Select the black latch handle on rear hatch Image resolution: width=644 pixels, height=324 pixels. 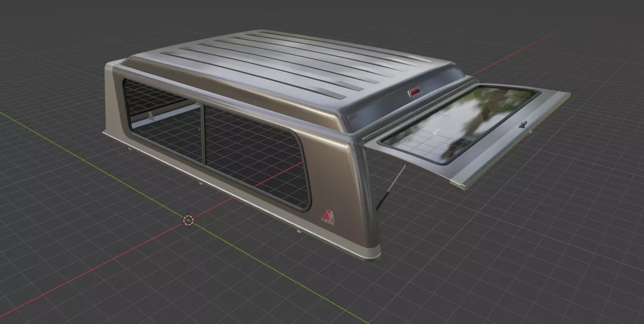[522, 124]
